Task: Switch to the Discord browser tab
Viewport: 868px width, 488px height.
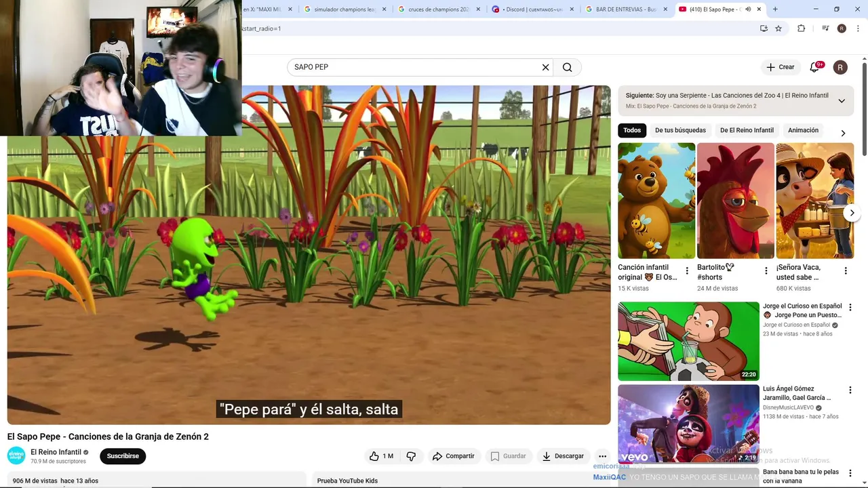Action: 532,9
